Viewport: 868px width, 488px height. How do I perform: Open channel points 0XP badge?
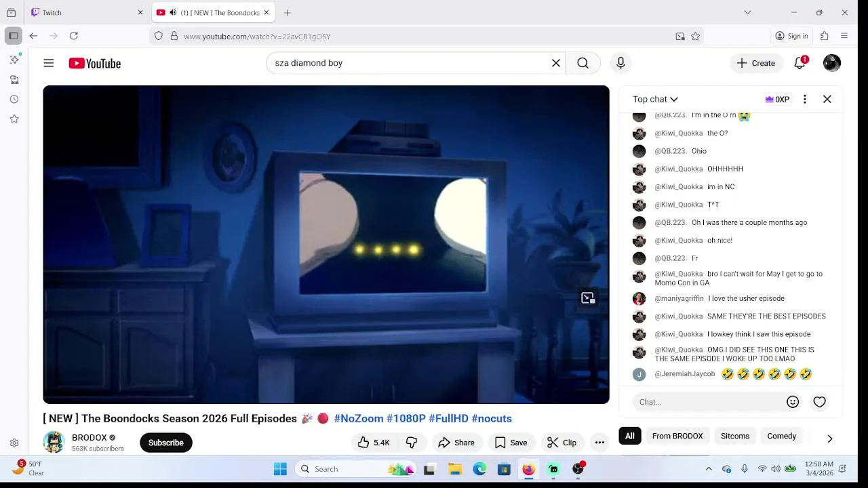777,99
